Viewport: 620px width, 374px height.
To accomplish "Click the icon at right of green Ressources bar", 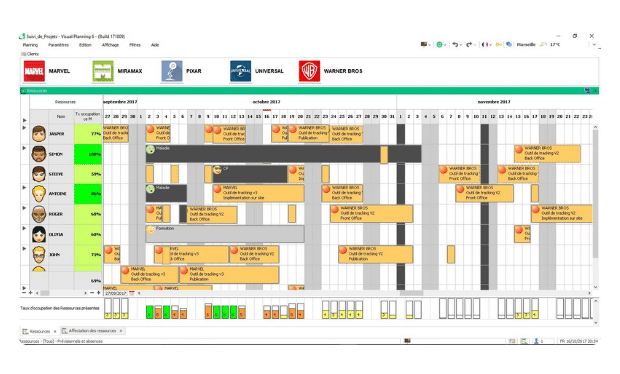I will tap(587, 91).
